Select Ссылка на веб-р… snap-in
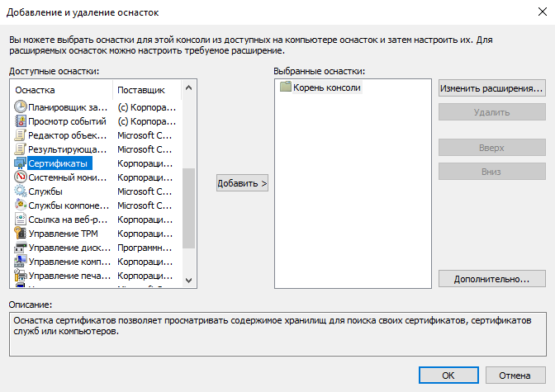This screenshot has height=392, width=555. (x=96, y=220)
